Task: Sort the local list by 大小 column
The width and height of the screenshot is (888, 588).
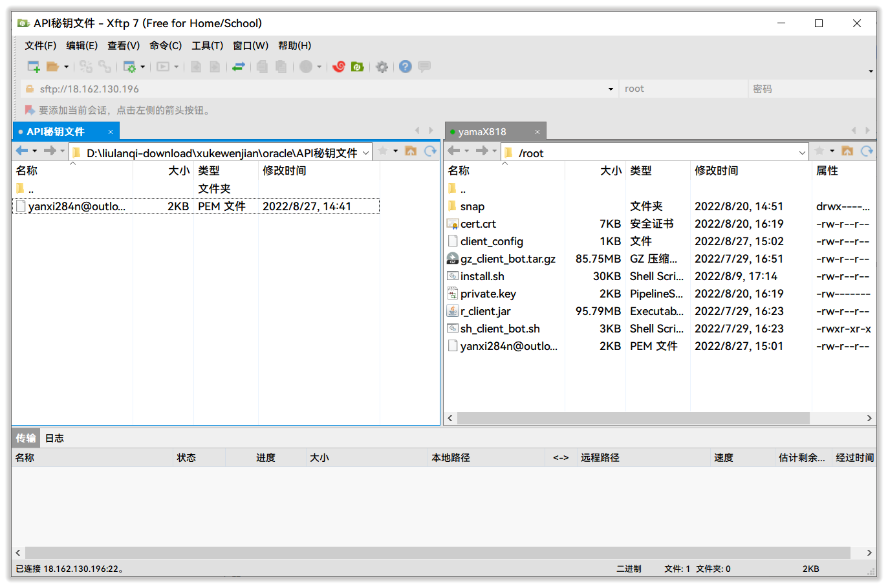Action: pyautogui.click(x=179, y=171)
